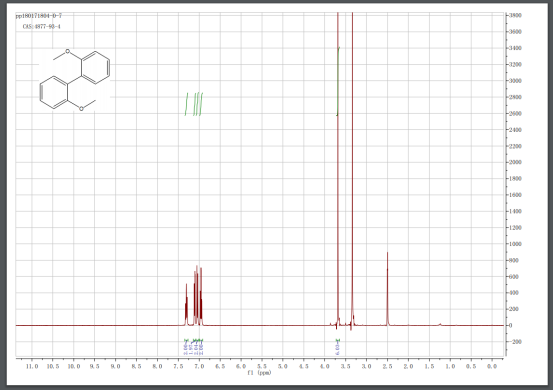This screenshot has width=553, height=391.
Task: Click the green integral curve above methoxy peak
Action: click(338, 81)
